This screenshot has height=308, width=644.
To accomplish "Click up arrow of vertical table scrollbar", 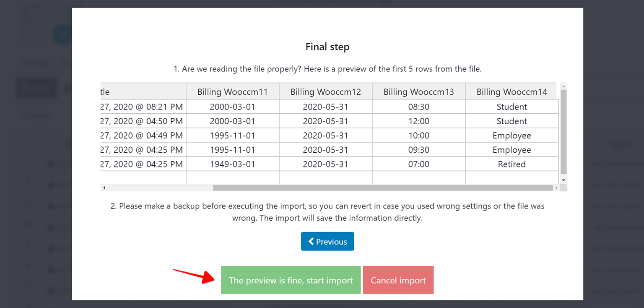I will pyautogui.click(x=563, y=86).
